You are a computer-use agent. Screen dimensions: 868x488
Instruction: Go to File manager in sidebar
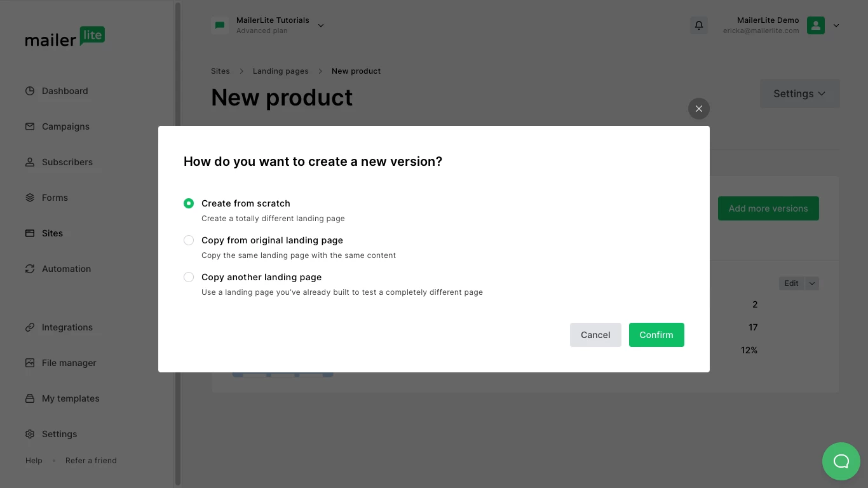[x=69, y=363]
